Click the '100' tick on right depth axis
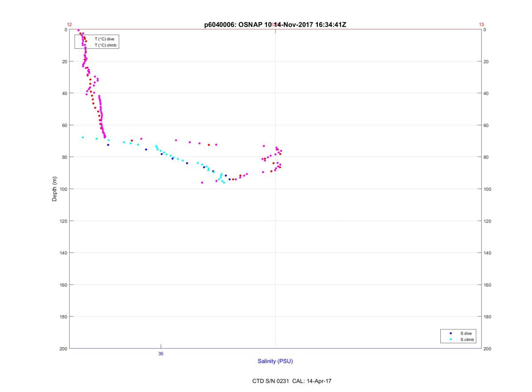Image resolution: width=532 pixels, height=392 pixels. [x=488, y=189]
